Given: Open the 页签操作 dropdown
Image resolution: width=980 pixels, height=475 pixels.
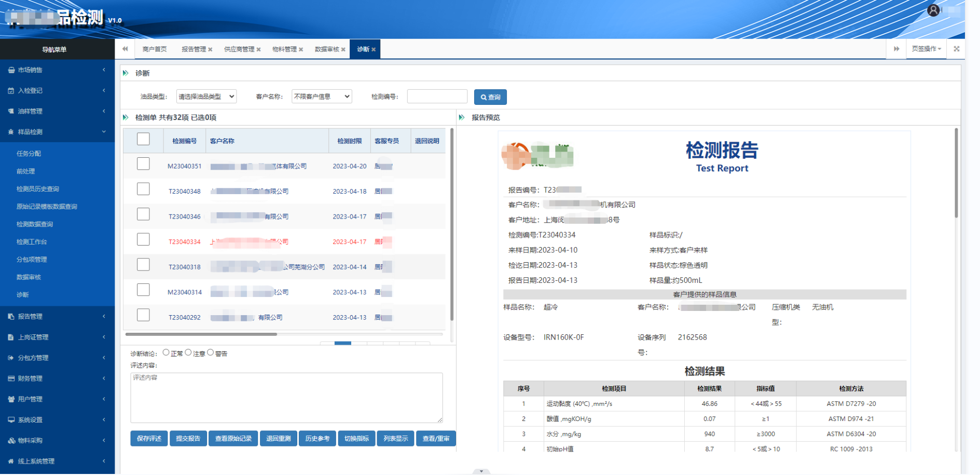Looking at the screenshot, I should [x=927, y=49].
